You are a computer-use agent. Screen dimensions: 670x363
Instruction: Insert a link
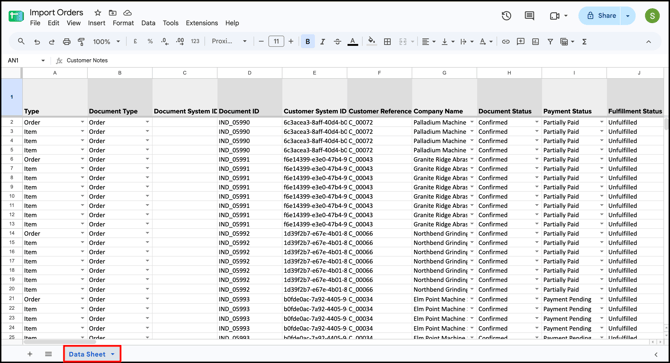(x=505, y=41)
